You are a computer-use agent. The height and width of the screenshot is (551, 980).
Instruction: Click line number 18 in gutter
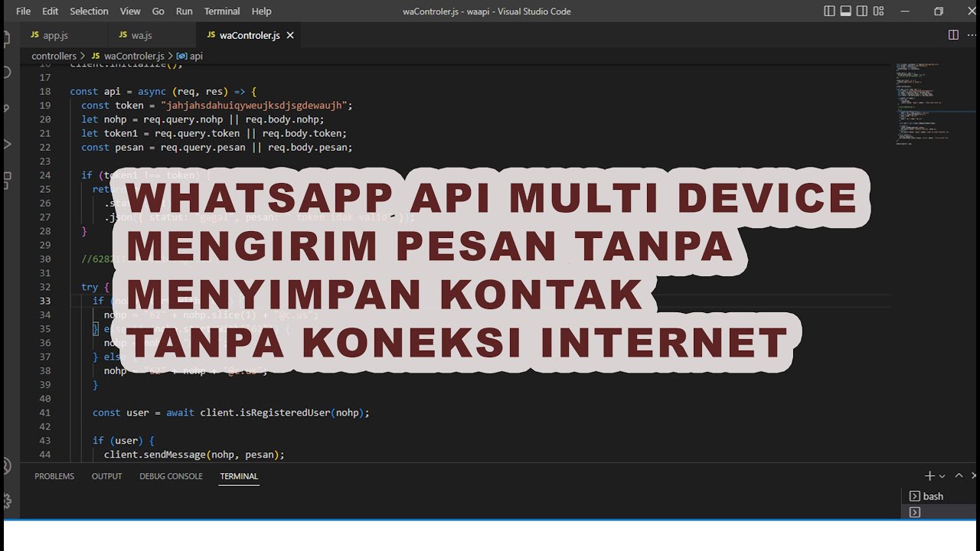(44, 91)
